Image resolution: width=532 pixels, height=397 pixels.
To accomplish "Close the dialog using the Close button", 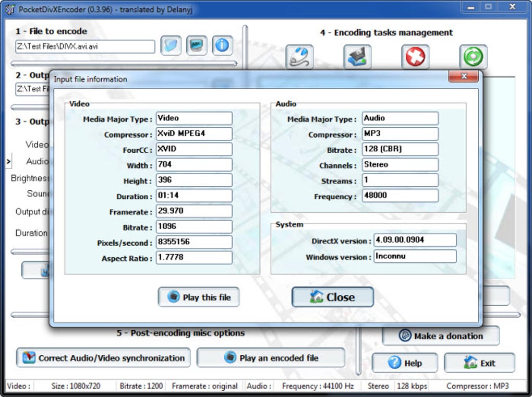I will point(332,296).
